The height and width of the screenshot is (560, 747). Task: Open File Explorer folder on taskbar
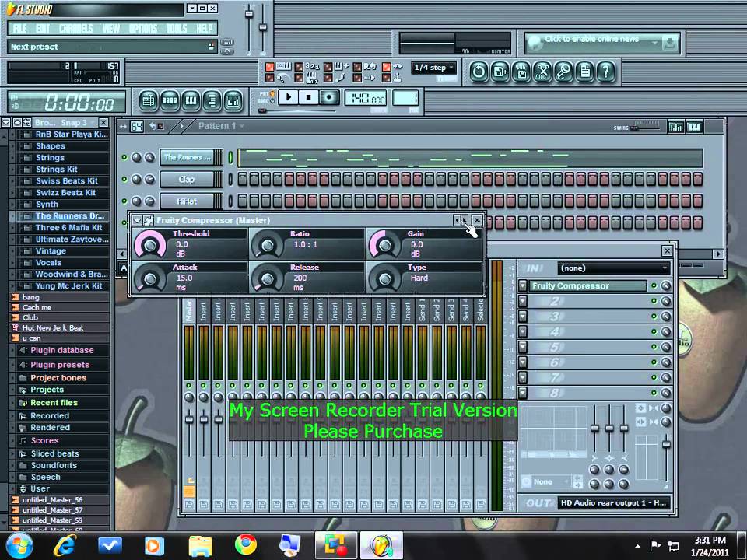click(x=201, y=546)
